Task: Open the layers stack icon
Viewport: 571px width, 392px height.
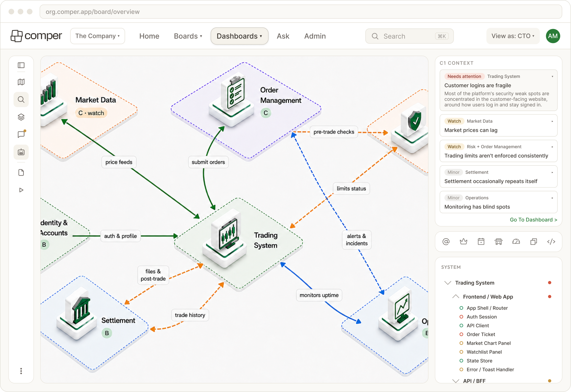Action: tap(21, 117)
